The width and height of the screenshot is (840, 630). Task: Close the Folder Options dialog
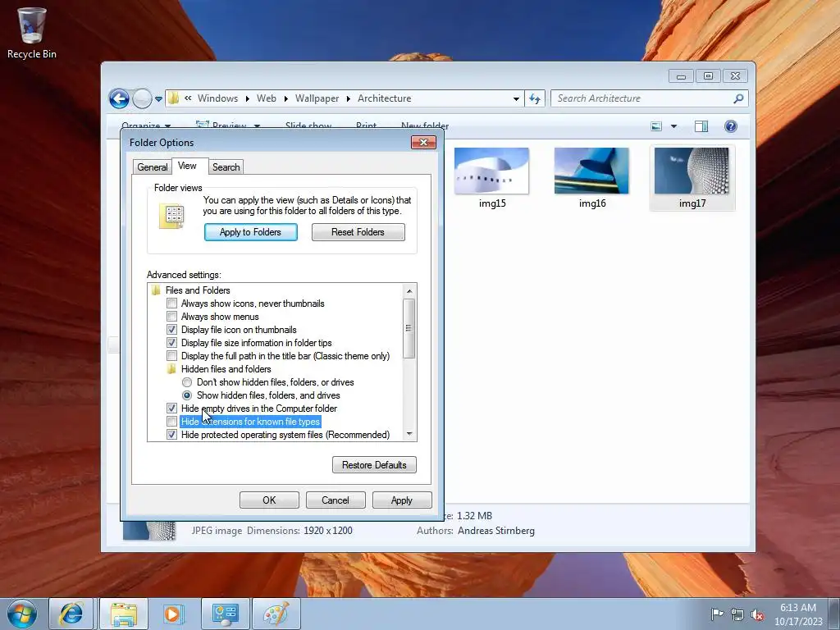coord(423,142)
